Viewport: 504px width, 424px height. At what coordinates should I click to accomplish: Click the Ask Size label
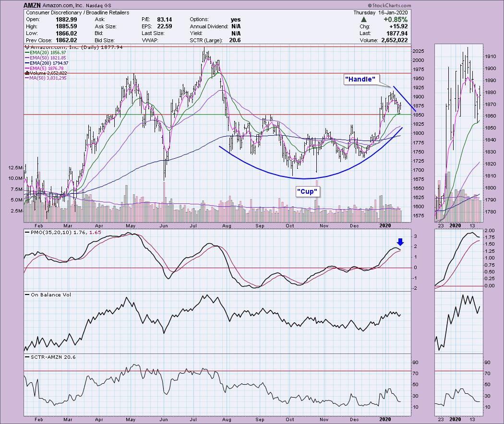[x=106, y=27]
